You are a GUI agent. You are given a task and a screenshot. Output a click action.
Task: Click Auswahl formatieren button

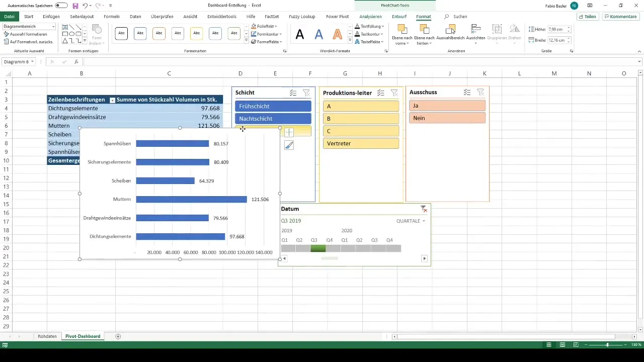[26, 34]
